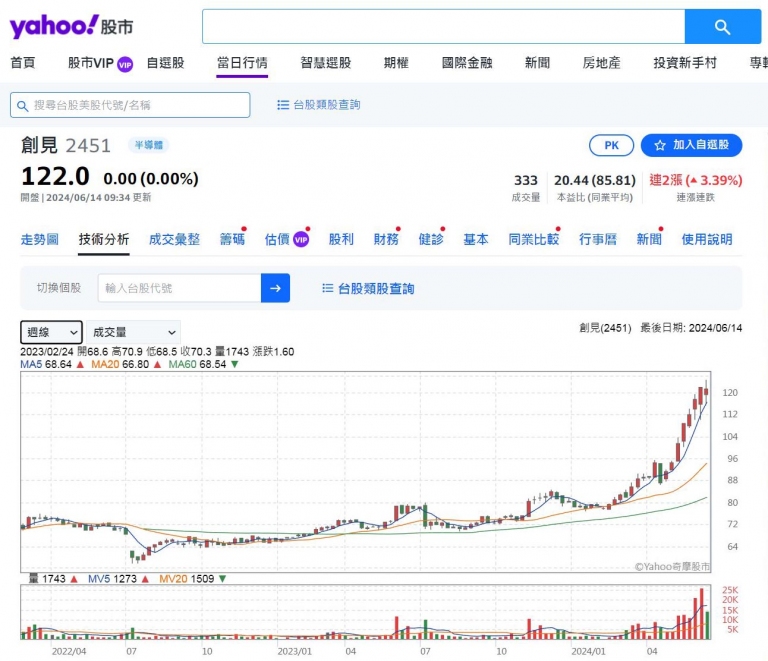Click the VIP badge beside 估價 tab
768x661 pixels.
pos(301,239)
